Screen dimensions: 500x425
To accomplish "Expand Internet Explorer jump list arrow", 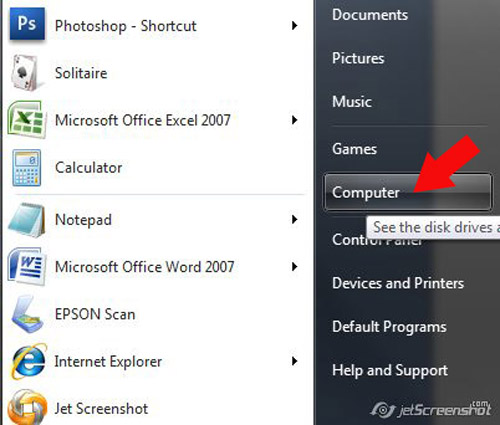I will (x=294, y=361).
